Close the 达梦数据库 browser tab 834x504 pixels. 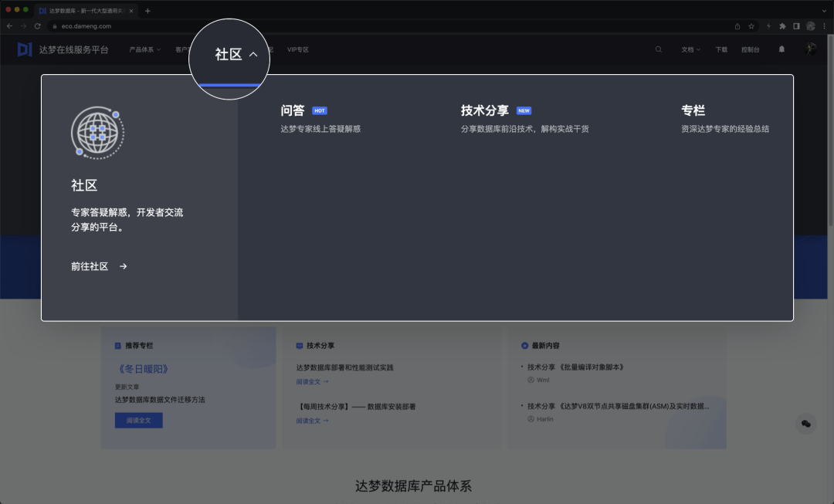click(x=131, y=11)
